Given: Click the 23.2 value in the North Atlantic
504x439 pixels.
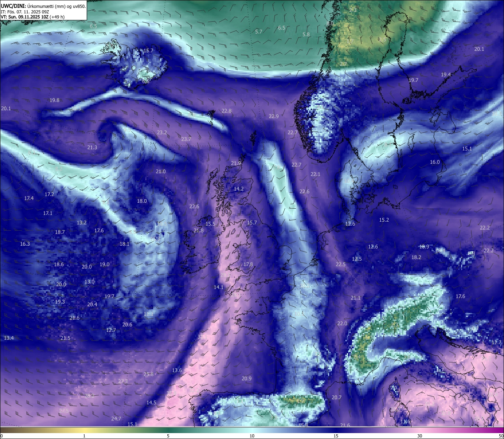Looking at the screenshot, I should coord(162,133).
